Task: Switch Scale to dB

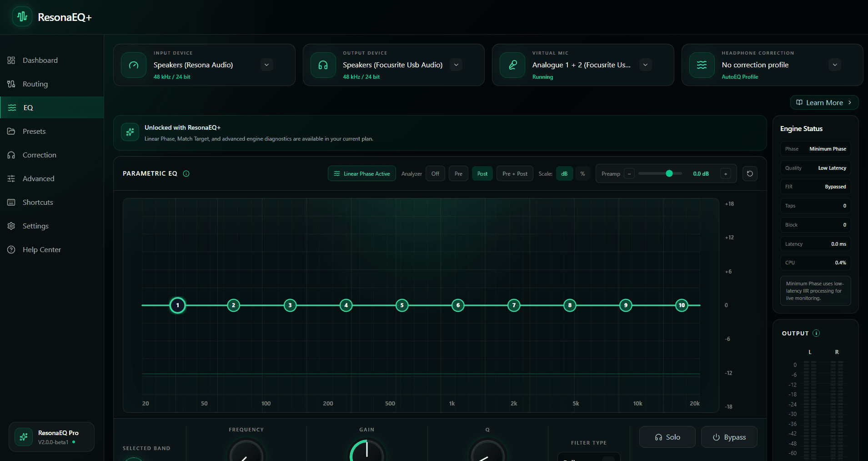Action: click(x=564, y=173)
